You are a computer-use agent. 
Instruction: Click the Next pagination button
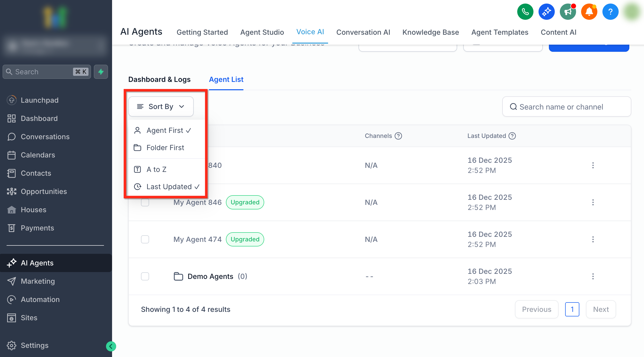[601, 309]
